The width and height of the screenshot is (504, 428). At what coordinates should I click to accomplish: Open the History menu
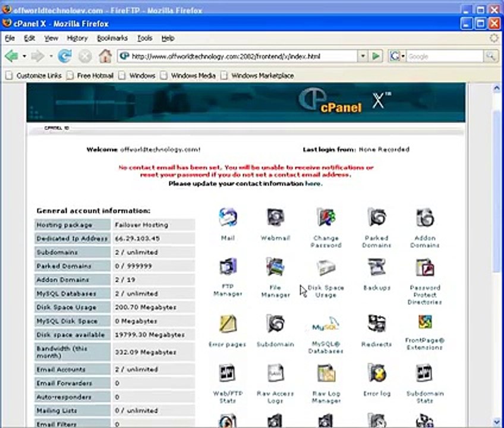[x=77, y=38]
